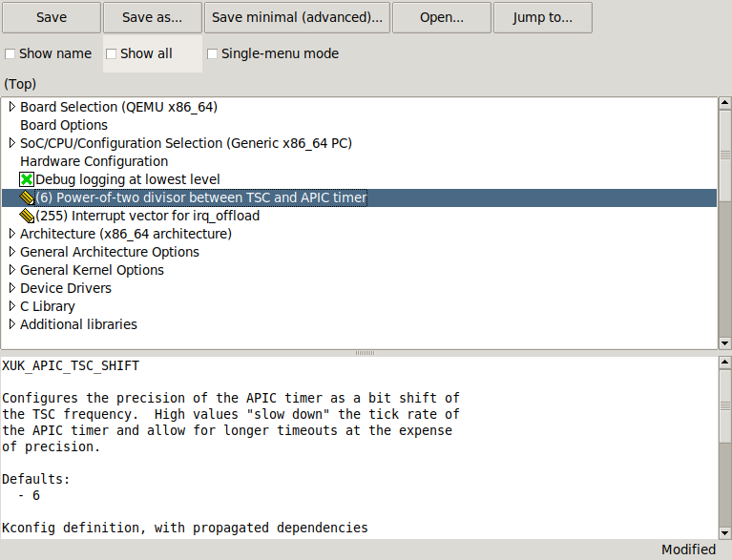732x560 pixels.
Task: Toggle Single-menu mode checkbox
Action: click(213, 53)
